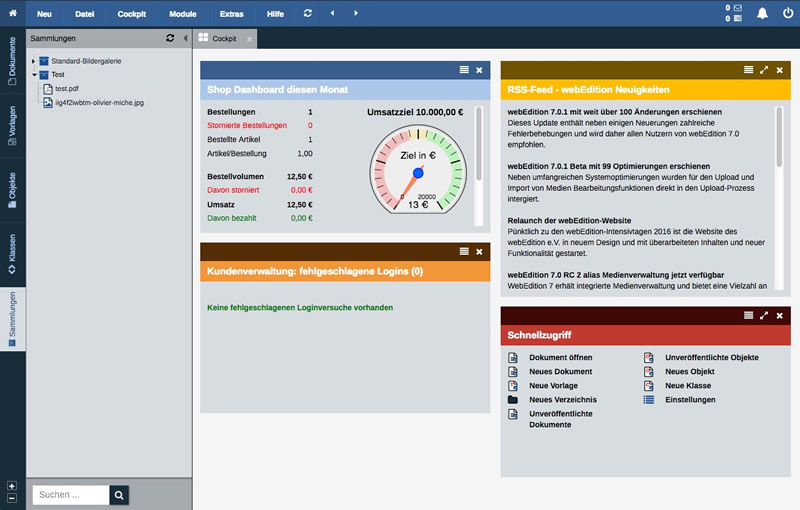Close the RSS-Feed widget
Screen dimensions: 800x510
(780, 70)
